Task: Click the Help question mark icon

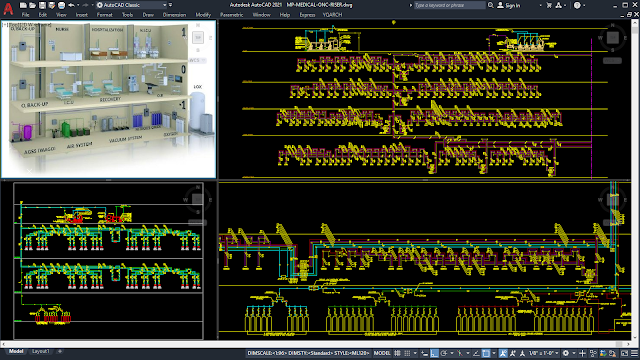Action: tap(577, 5)
